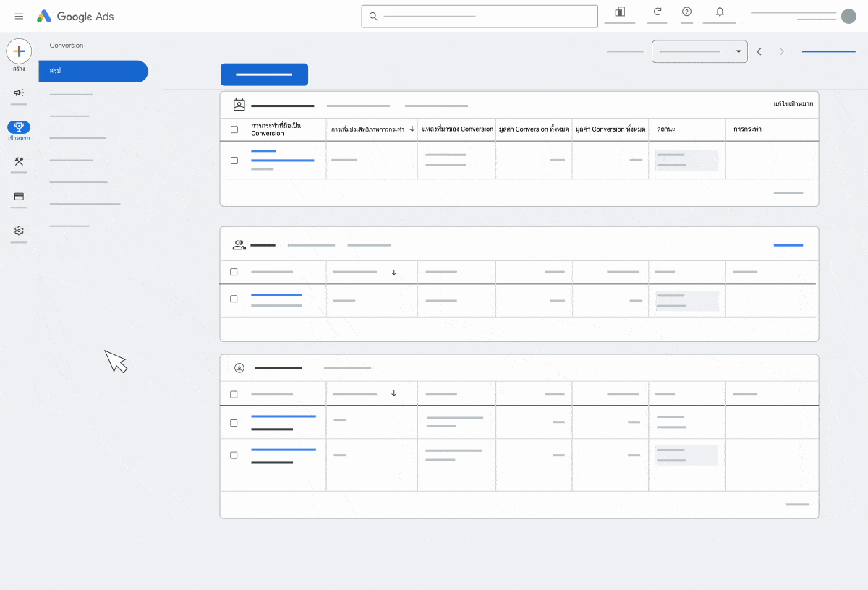
Task: Tick the first row checkbox in the bottom table
Action: [x=234, y=422]
